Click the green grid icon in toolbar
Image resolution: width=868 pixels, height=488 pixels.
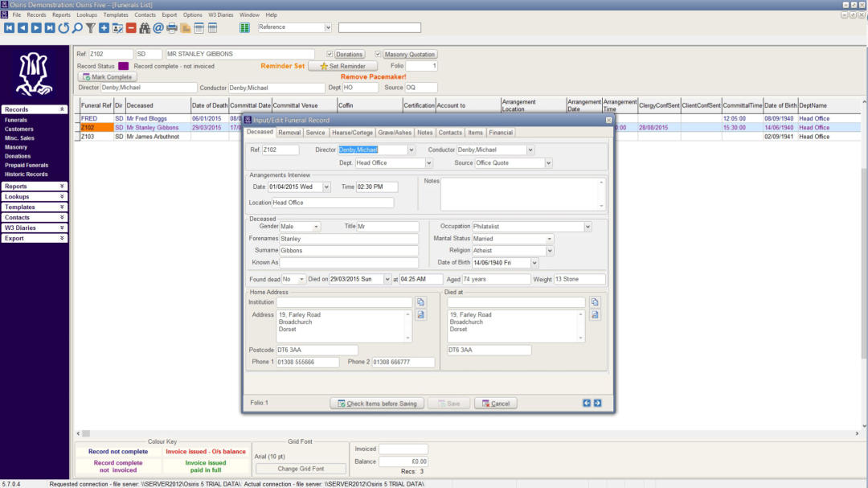coord(244,28)
